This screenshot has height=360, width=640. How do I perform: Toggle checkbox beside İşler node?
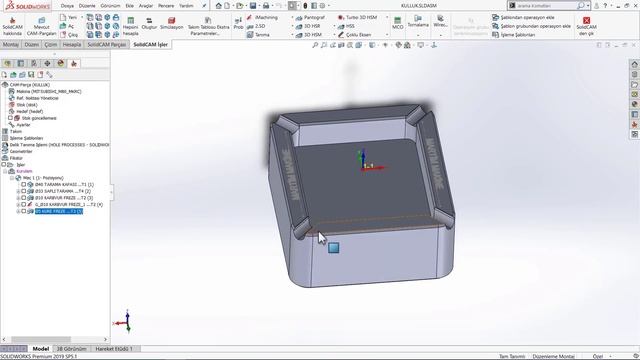(x=4, y=164)
